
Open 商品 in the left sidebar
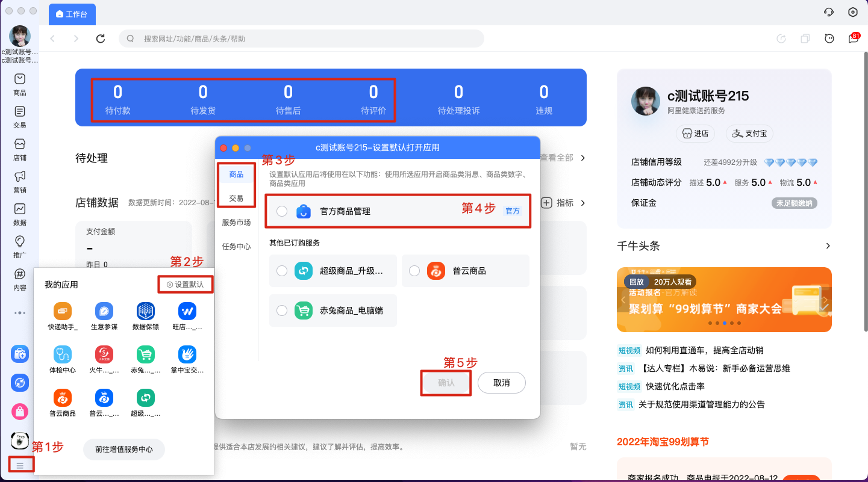[x=20, y=84]
